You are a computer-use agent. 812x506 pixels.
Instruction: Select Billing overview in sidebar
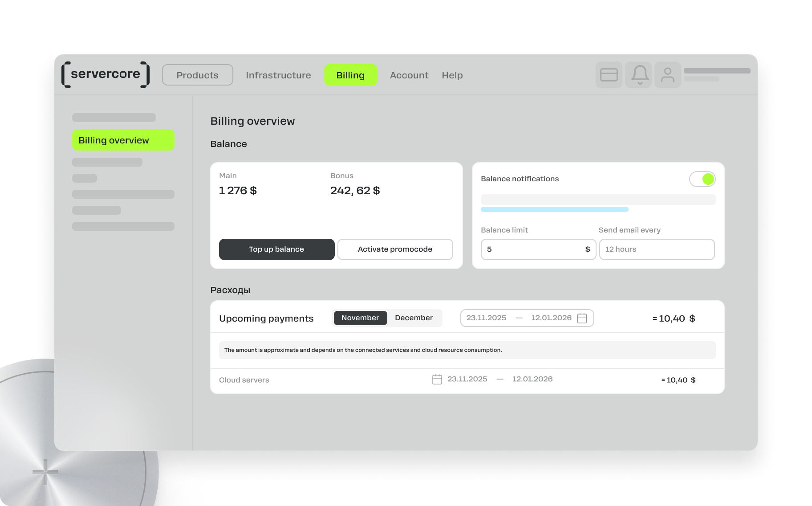click(x=123, y=140)
